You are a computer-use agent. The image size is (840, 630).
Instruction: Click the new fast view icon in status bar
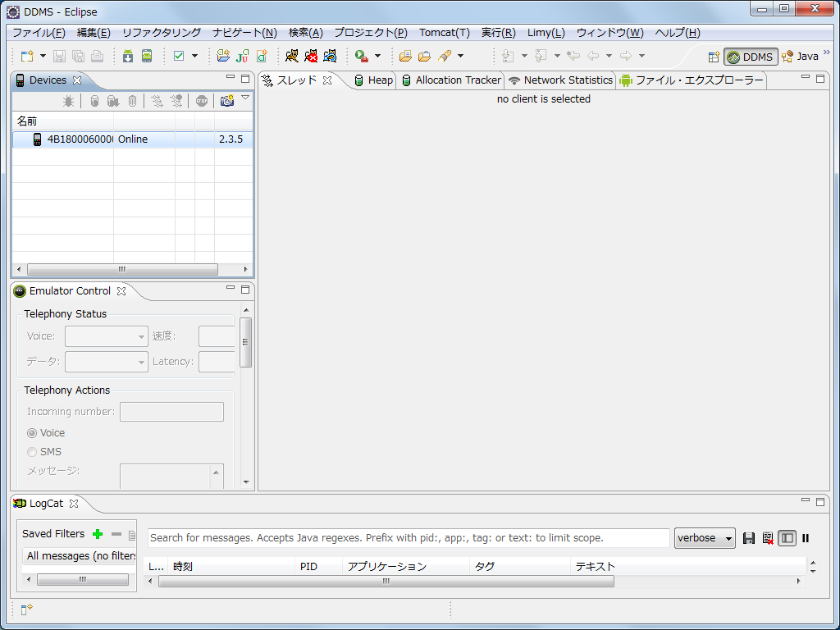pos(26,609)
